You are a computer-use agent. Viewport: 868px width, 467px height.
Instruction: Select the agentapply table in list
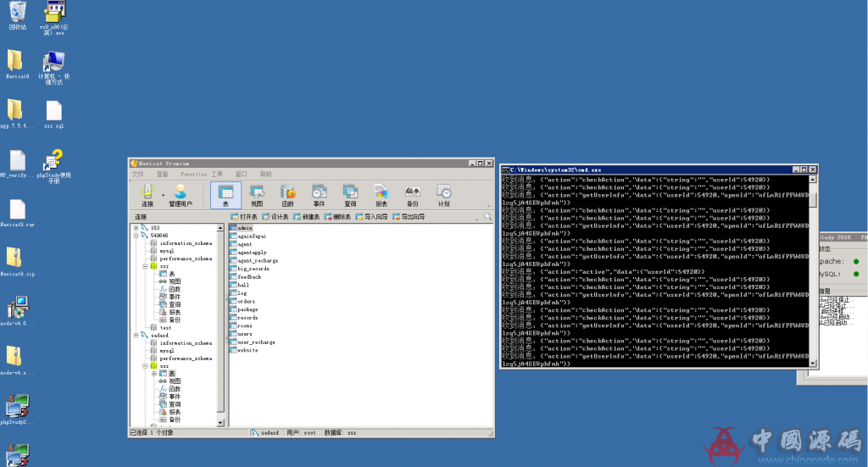click(x=248, y=253)
